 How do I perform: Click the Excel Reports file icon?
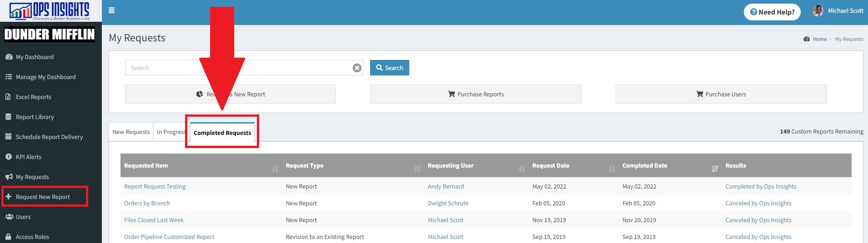coord(8,97)
